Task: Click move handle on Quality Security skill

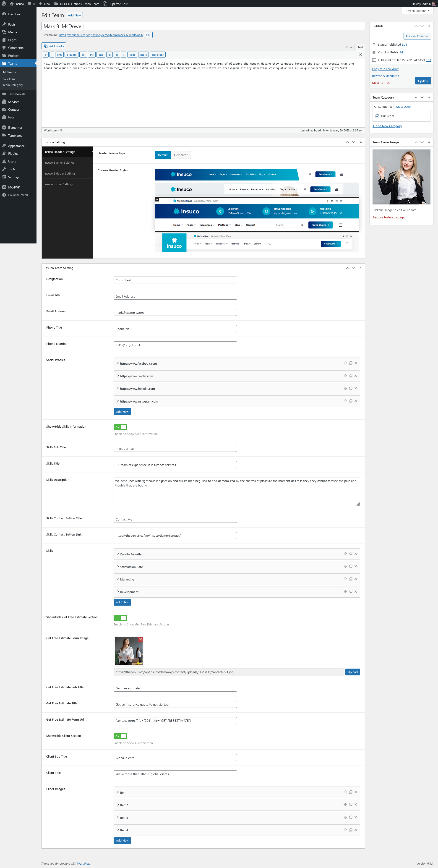Action: point(345,554)
